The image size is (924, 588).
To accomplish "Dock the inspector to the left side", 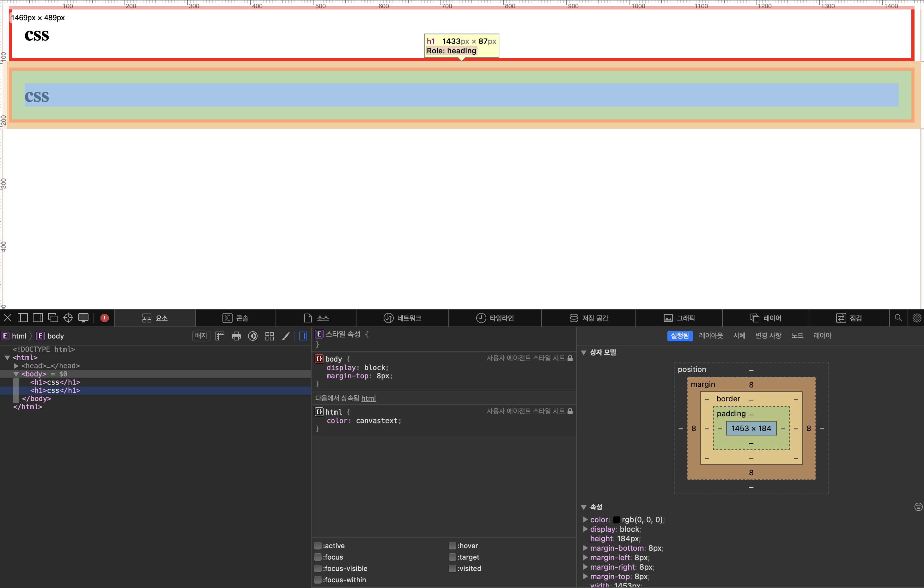I will pos(23,318).
